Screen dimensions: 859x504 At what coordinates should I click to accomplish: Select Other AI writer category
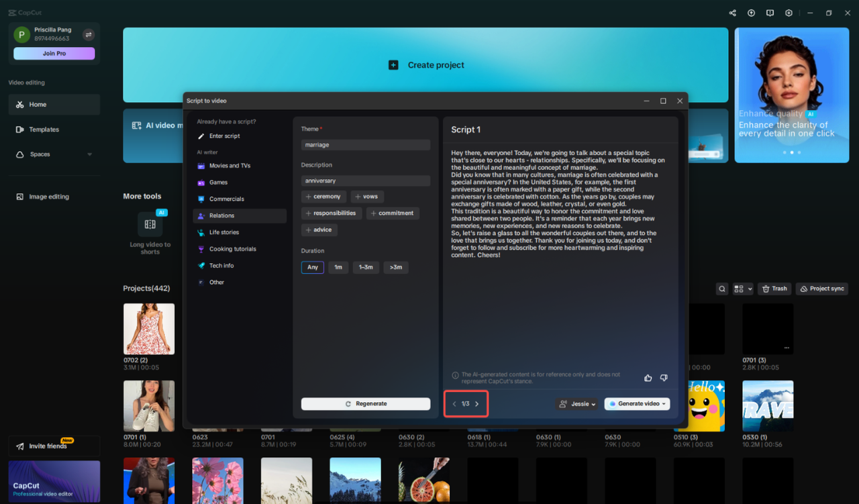[x=240, y=283]
